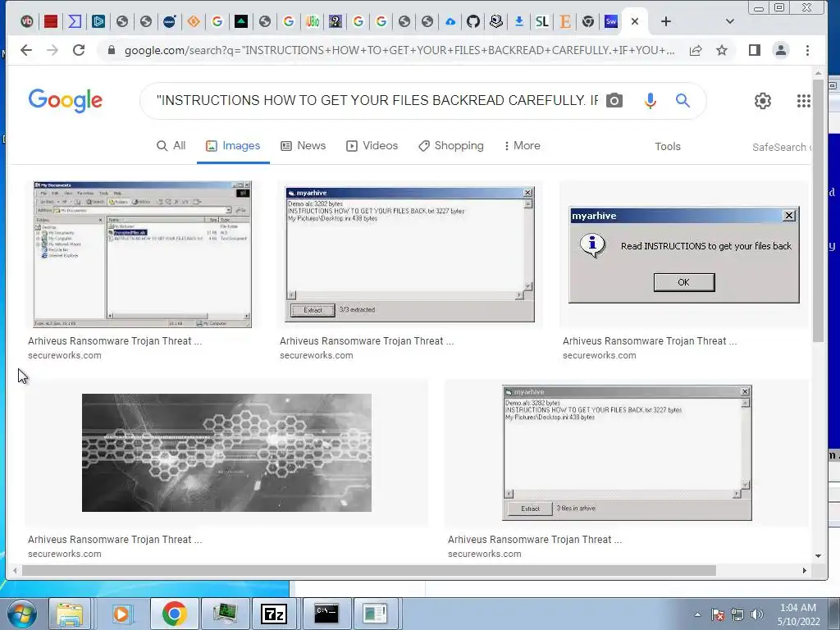Start voice search with the microphone
The image size is (840, 630).
(x=650, y=101)
